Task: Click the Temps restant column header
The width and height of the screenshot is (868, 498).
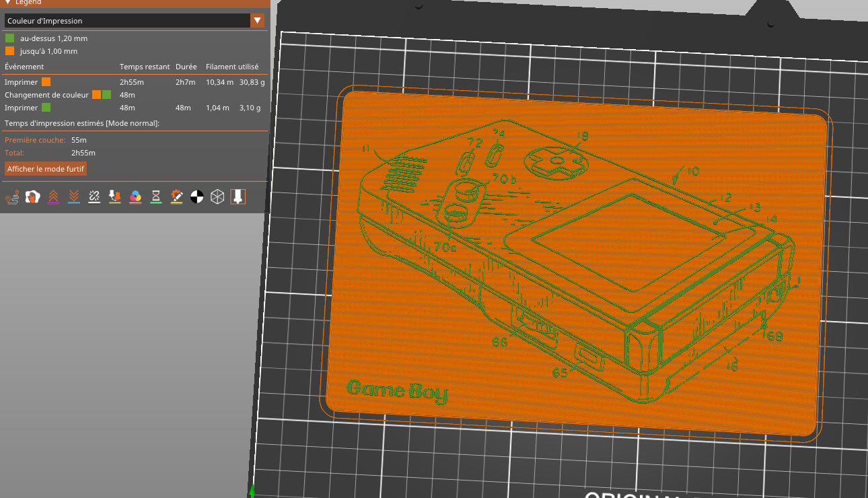Action: [144, 67]
